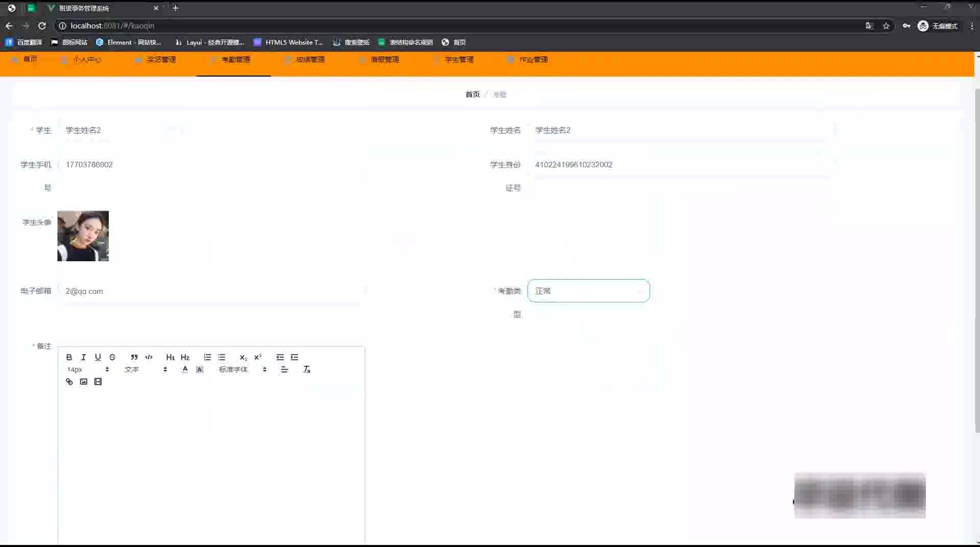Open the 成绩管理 menu item
Screen dimensions: 980x547
(305, 60)
